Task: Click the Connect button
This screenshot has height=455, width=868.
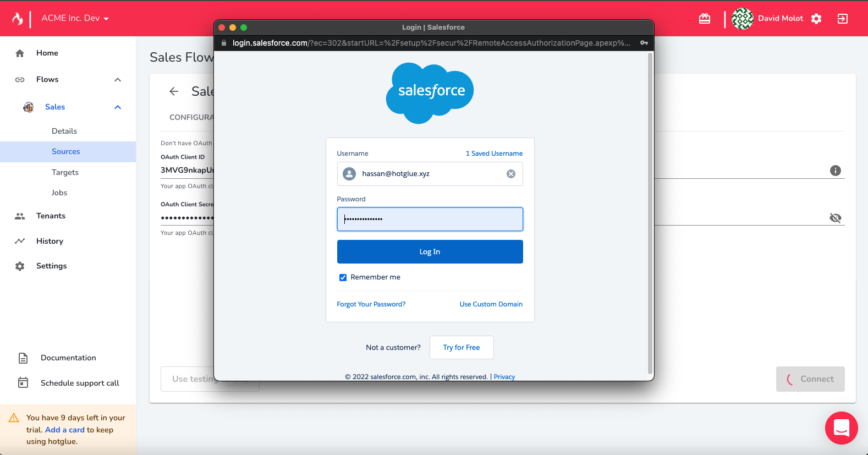Action: point(810,379)
